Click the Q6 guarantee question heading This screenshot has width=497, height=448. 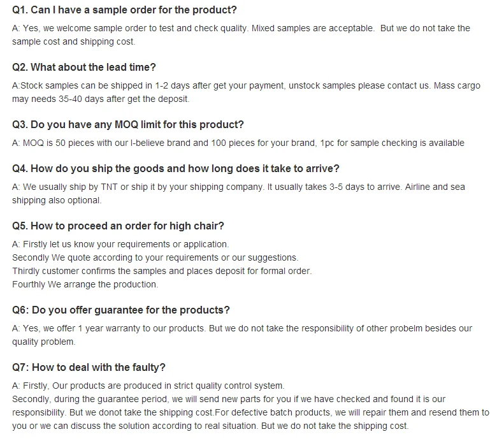click(121, 310)
